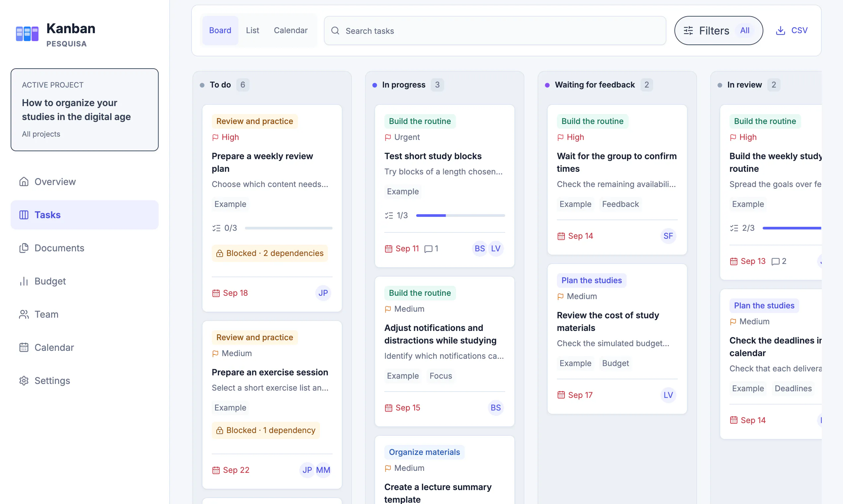This screenshot has width=843, height=504.
Task: Switch to Board view
Action: [220, 31]
